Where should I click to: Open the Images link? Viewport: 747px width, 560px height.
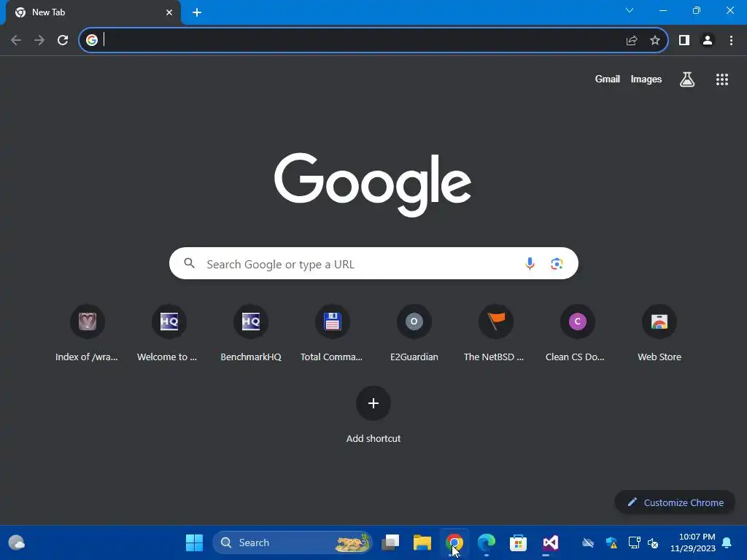coord(646,79)
